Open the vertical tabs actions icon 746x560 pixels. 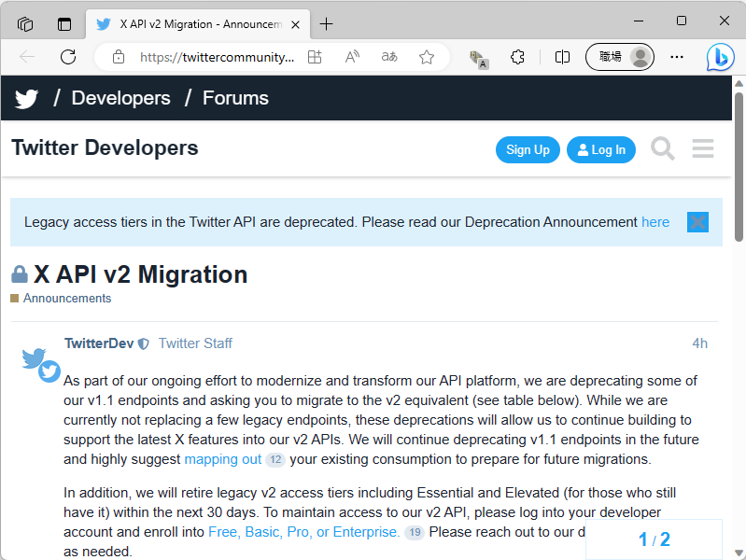point(64,23)
